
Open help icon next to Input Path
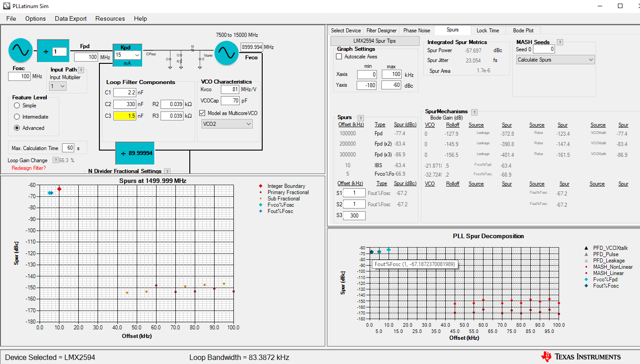[81, 70]
